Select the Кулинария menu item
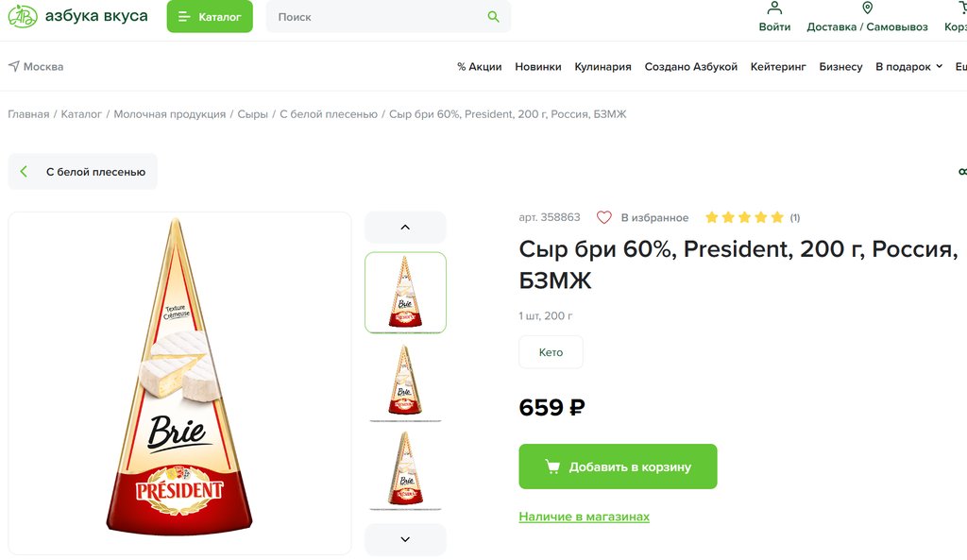The width and height of the screenshot is (967, 560). point(602,67)
